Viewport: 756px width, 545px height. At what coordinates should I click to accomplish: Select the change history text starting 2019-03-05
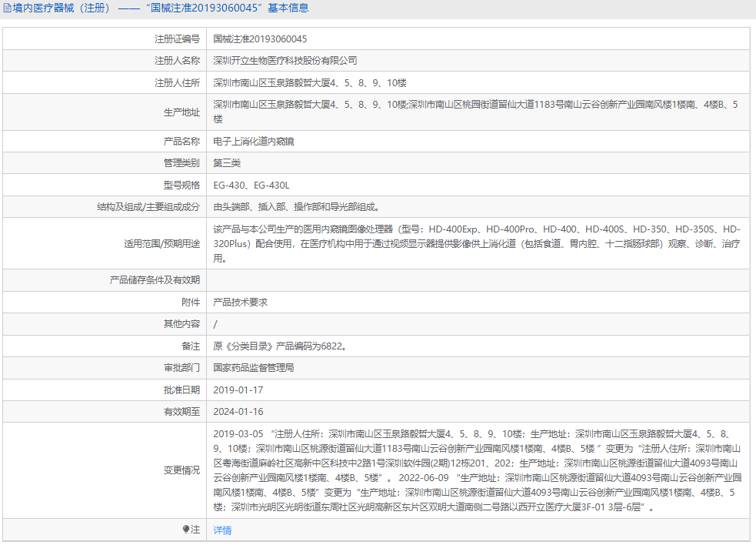coord(478,470)
